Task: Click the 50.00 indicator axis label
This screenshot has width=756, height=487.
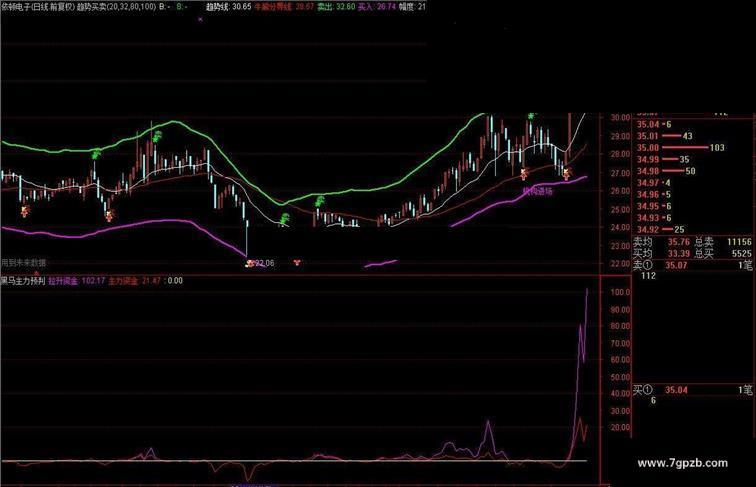Action: point(620,377)
